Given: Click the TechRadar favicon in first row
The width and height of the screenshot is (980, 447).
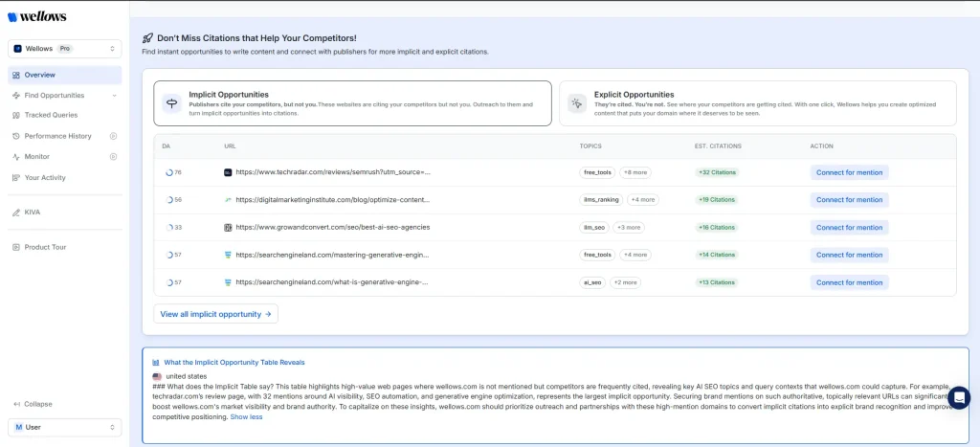Looking at the screenshot, I should click(228, 172).
